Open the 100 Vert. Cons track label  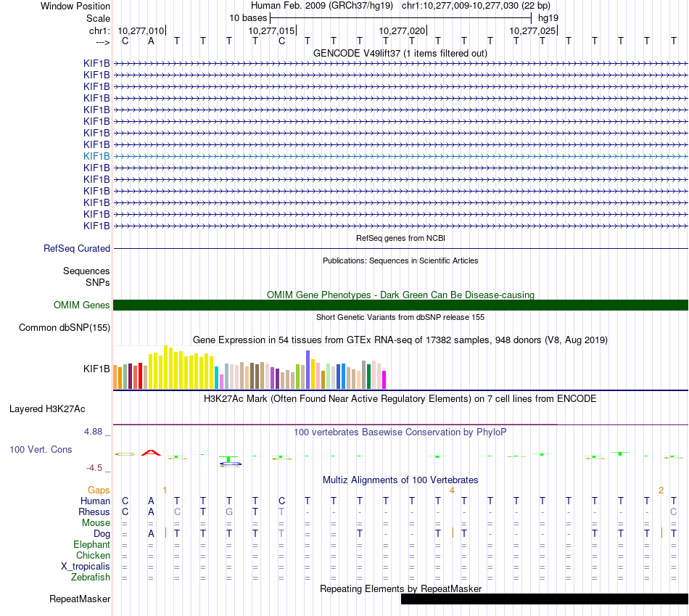coord(41,449)
